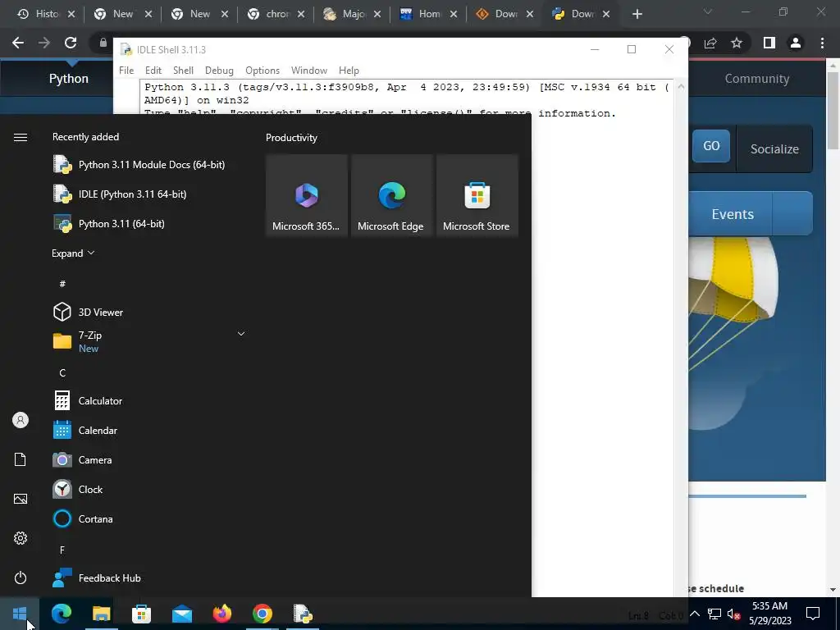This screenshot has height=630, width=840.
Task: Expand the Start menu hamburger navigation
Action: [x=21, y=138]
